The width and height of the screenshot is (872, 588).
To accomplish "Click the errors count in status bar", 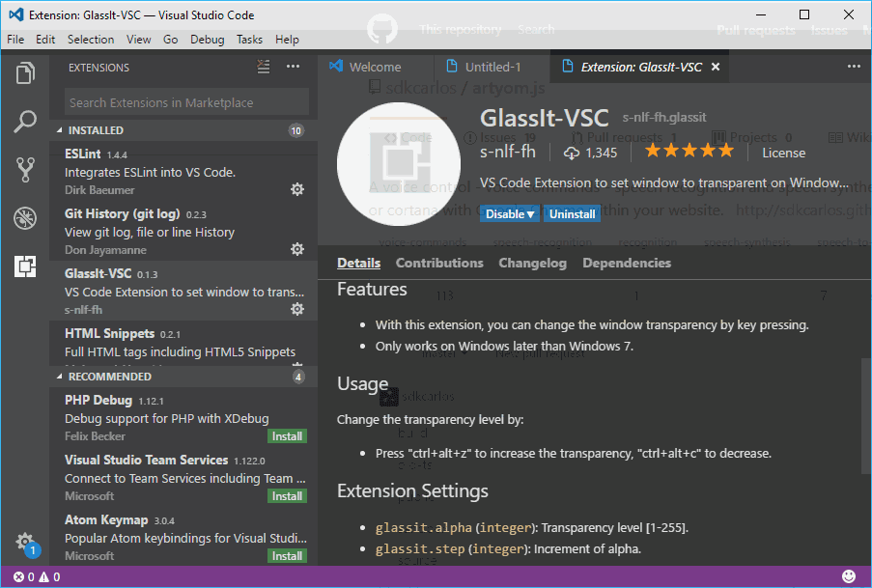I will pos(24,576).
